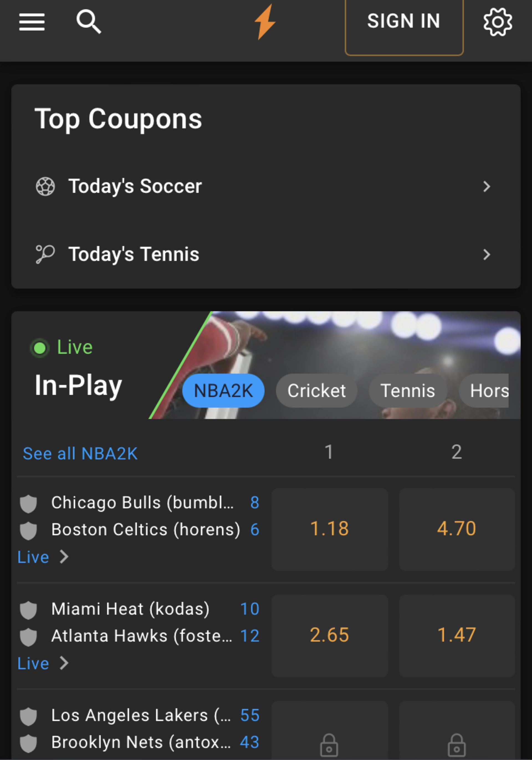Select 1.18 odds for Chicago Bulls

(329, 529)
